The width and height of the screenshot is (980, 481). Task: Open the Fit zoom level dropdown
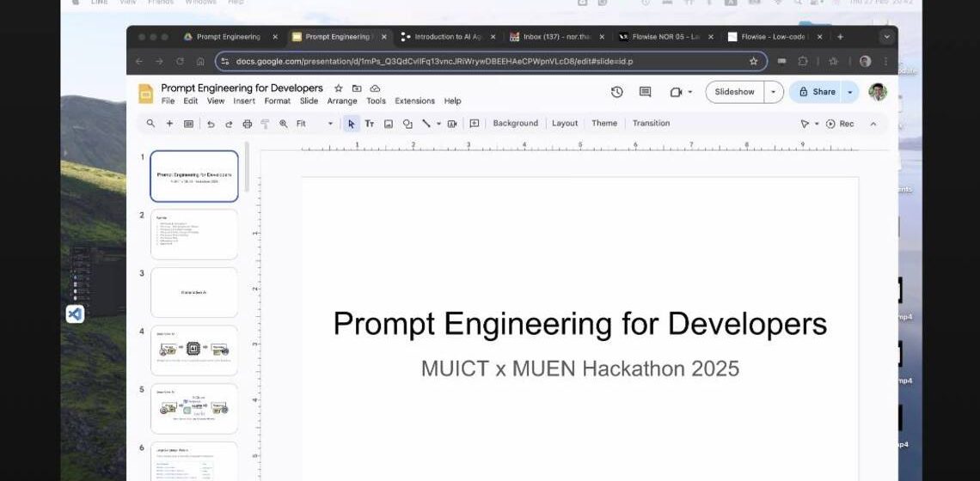pyautogui.click(x=315, y=124)
